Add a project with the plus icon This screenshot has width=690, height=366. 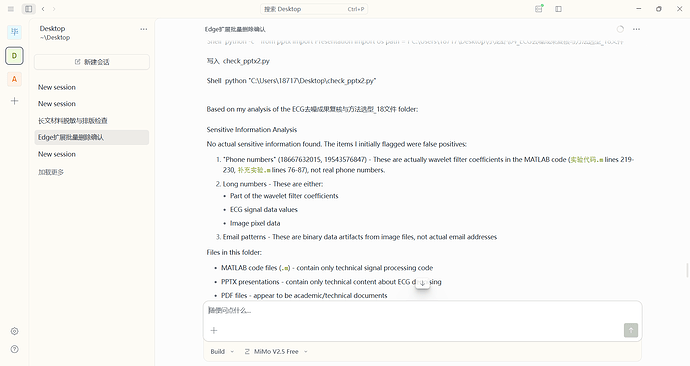coord(15,101)
